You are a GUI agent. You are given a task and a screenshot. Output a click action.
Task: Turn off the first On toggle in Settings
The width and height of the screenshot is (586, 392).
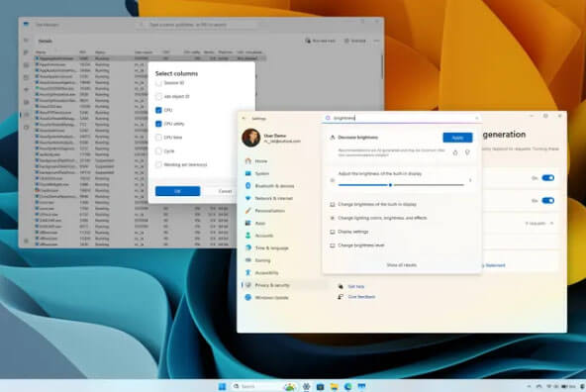[x=547, y=178]
